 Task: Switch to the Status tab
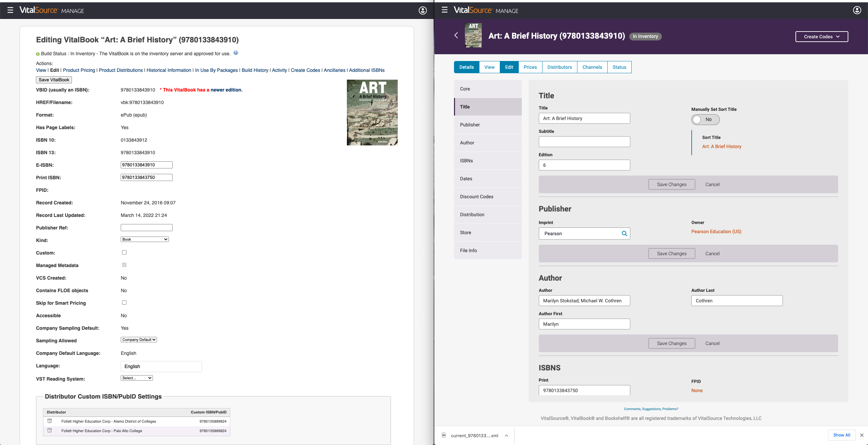619,67
